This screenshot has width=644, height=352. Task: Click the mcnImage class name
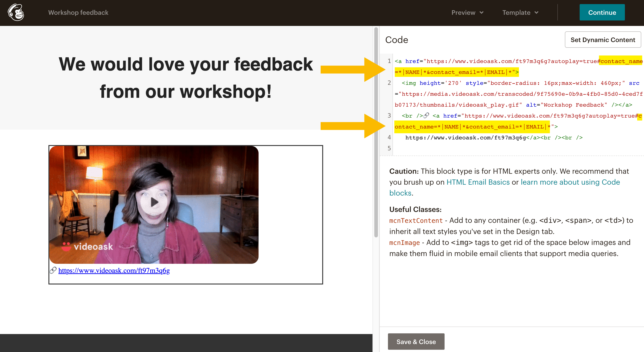click(x=405, y=242)
